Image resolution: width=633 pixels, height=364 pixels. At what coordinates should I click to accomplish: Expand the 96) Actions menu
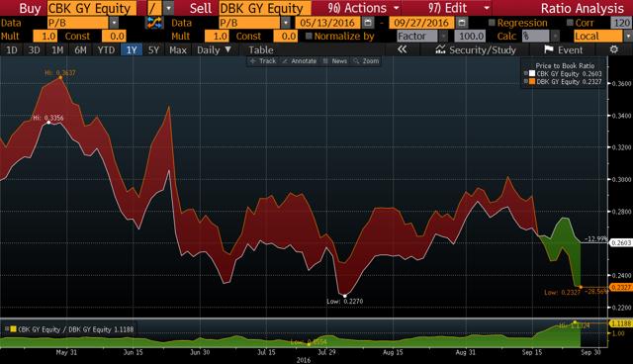click(x=363, y=8)
